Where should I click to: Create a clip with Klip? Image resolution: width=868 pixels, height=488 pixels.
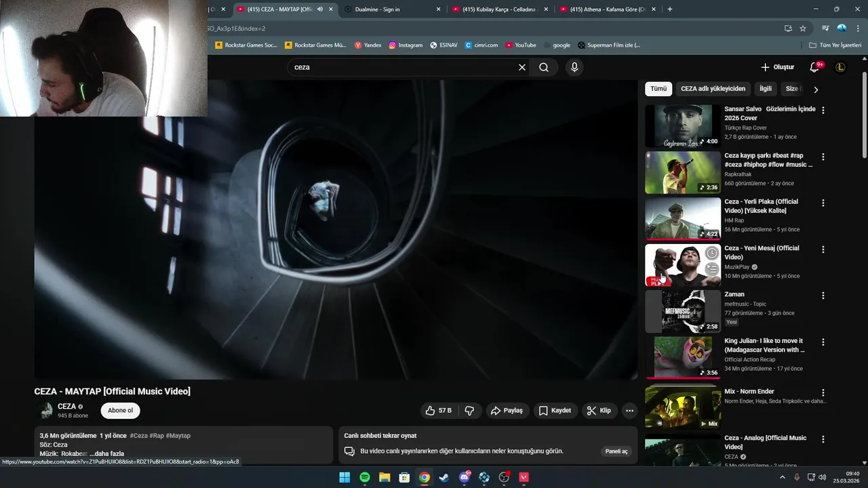click(599, 411)
